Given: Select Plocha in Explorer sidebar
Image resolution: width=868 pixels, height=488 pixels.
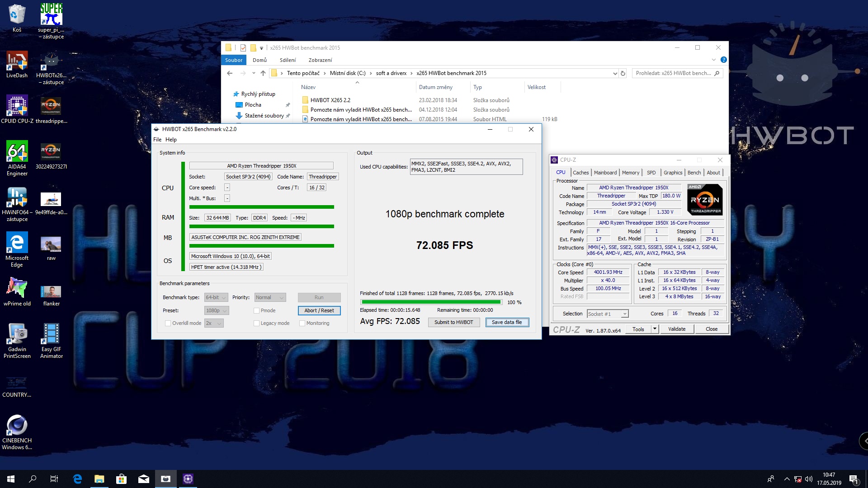Looking at the screenshot, I should (x=253, y=105).
